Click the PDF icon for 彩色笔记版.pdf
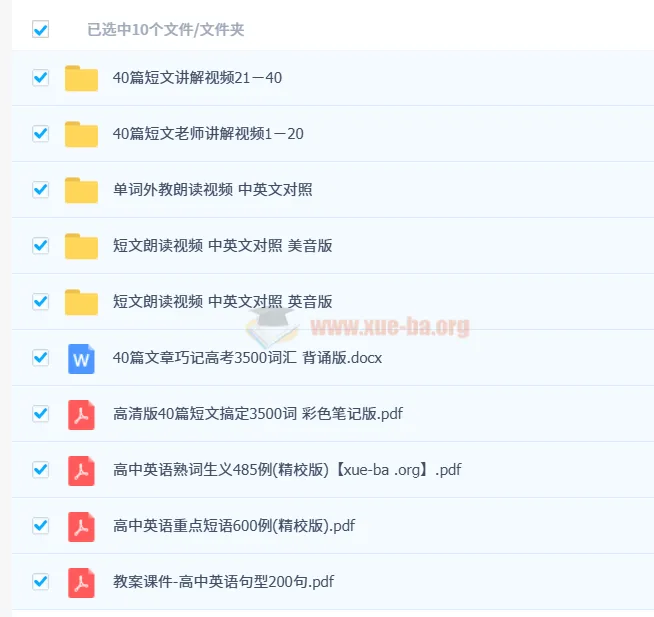The height and width of the screenshot is (617, 654). (81, 414)
